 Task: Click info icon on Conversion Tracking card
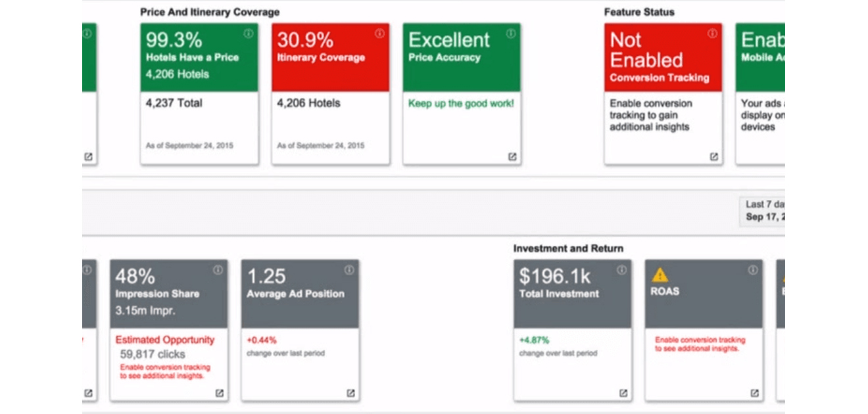[x=712, y=34]
